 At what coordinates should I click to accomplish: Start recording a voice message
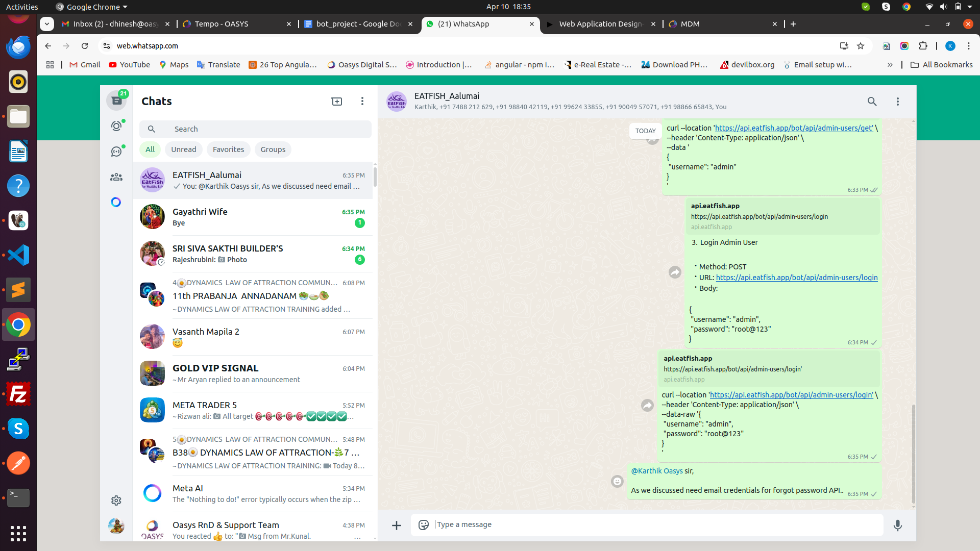point(898,525)
